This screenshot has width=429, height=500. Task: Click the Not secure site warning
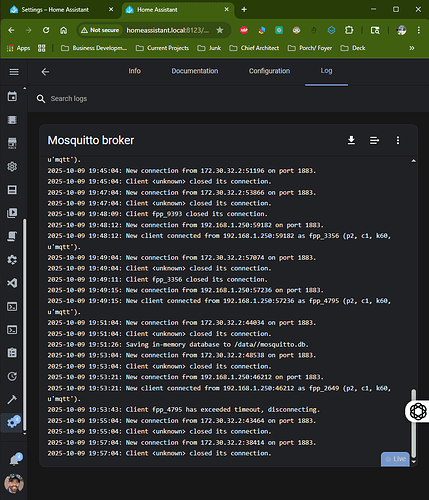coord(100,30)
